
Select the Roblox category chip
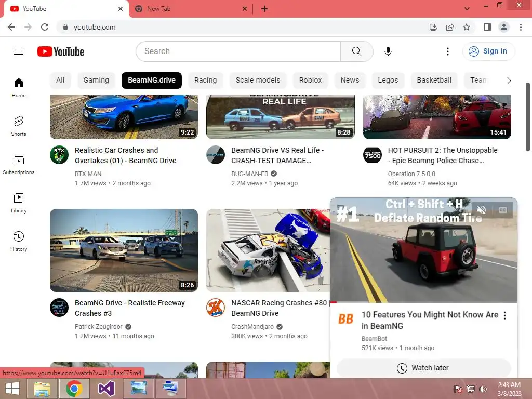(310, 80)
